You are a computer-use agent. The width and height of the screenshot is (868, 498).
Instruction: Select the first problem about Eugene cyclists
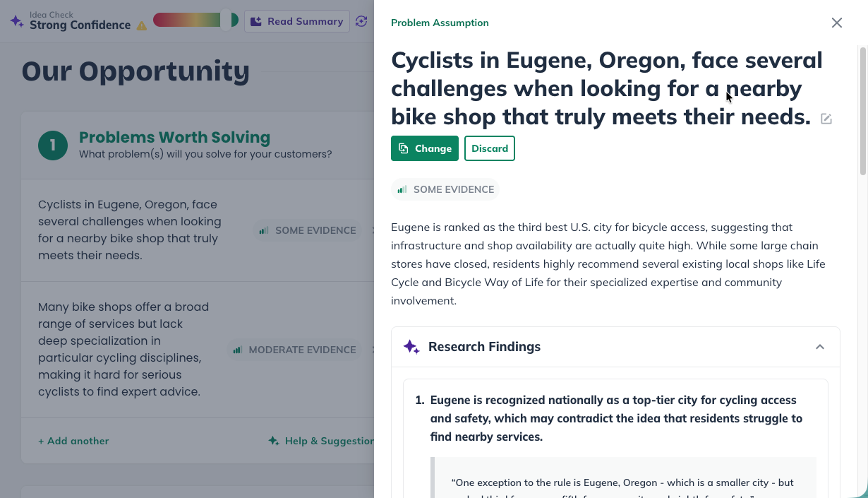[130, 230]
